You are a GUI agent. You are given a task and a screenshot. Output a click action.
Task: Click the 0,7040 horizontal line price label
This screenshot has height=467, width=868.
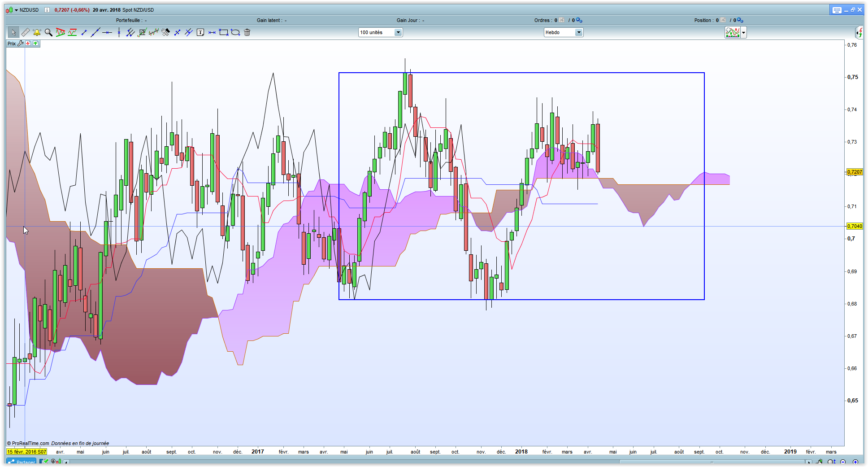tap(855, 226)
